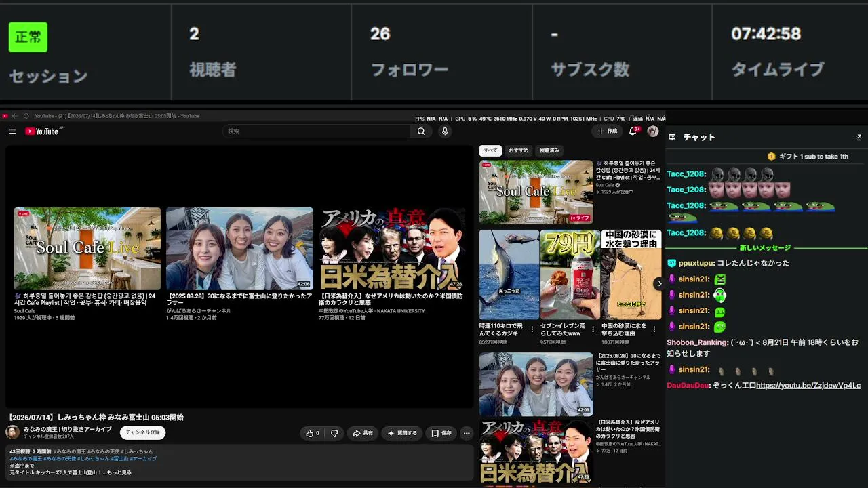Viewport: 868px width, 488px height.
Task: Dislike the video with thumbs down
Action: pos(334,433)
